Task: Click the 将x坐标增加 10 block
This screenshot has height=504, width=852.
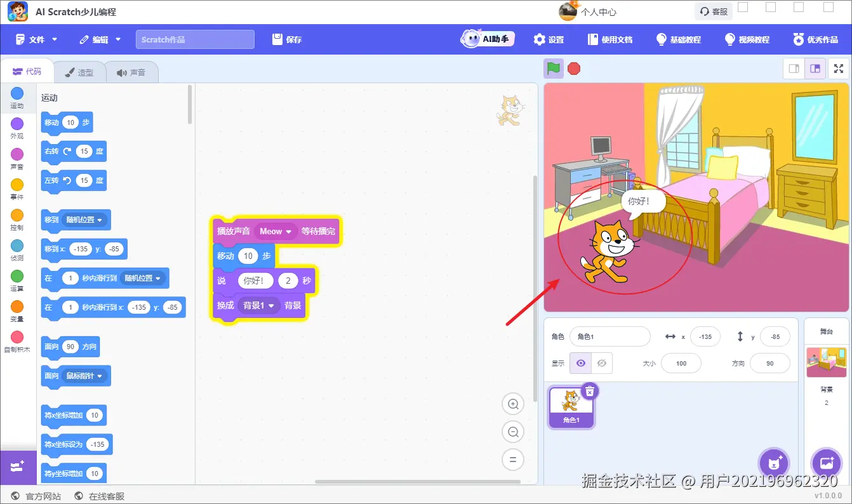Action: (x=74, y=416)
